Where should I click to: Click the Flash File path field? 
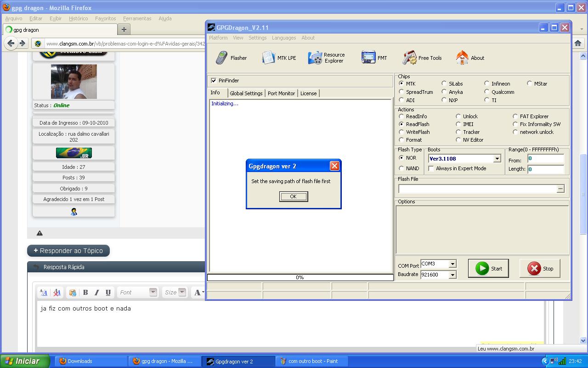(478, 189)
